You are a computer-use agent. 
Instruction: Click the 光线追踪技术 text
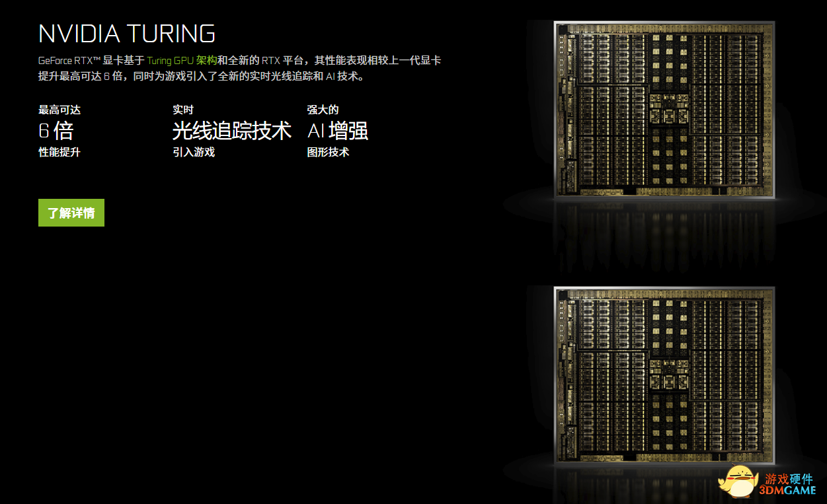coord(232,131)
